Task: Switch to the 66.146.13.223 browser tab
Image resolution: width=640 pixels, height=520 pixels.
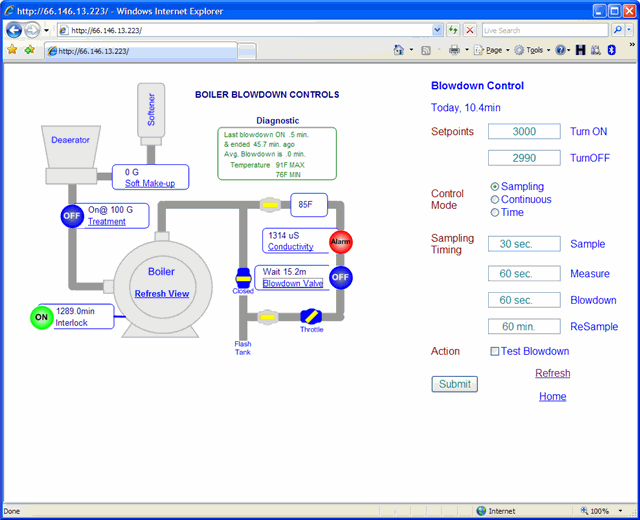Action: coord(140,50)
